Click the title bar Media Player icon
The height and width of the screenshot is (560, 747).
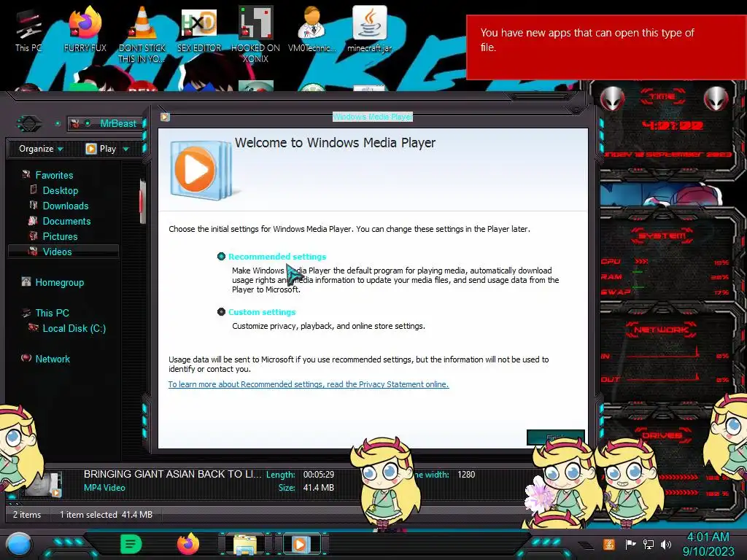[165, 117]
